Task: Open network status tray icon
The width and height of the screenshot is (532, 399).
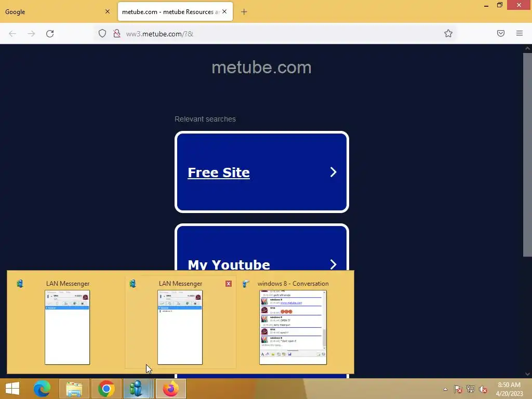Action: [471, 389]
